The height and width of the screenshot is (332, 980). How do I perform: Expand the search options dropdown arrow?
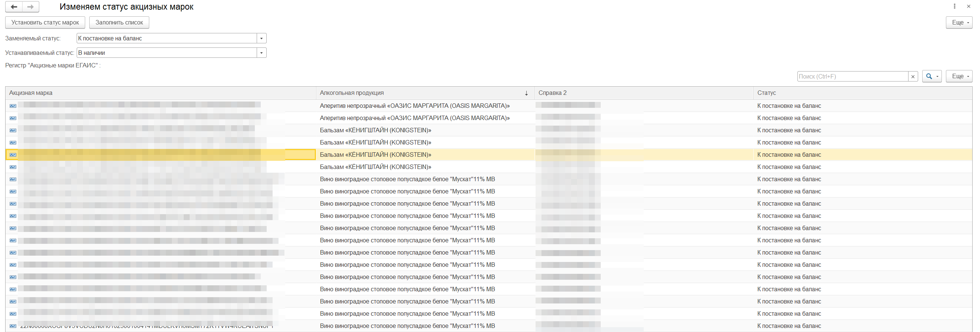937,77
